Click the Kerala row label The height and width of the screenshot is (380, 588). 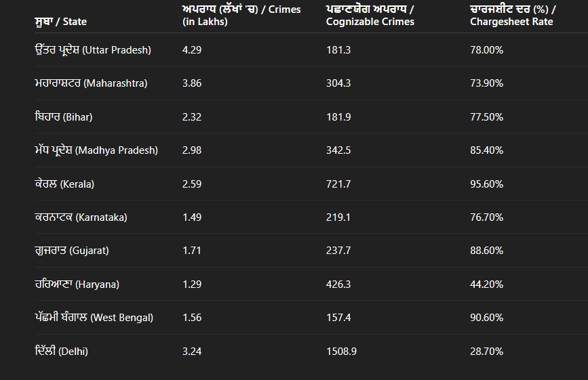click(x=64, y=184)
